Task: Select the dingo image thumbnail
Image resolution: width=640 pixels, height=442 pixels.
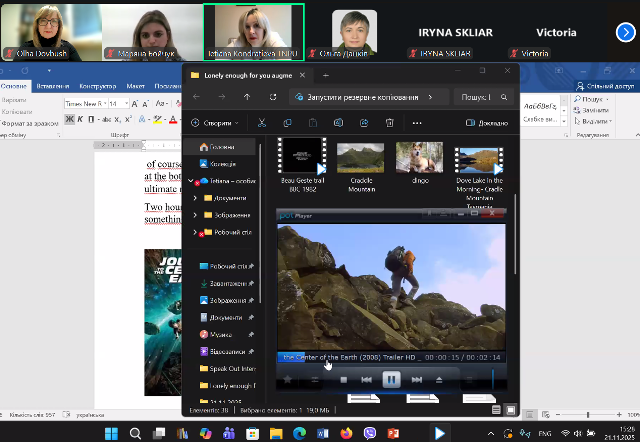Action: [418, 157]
